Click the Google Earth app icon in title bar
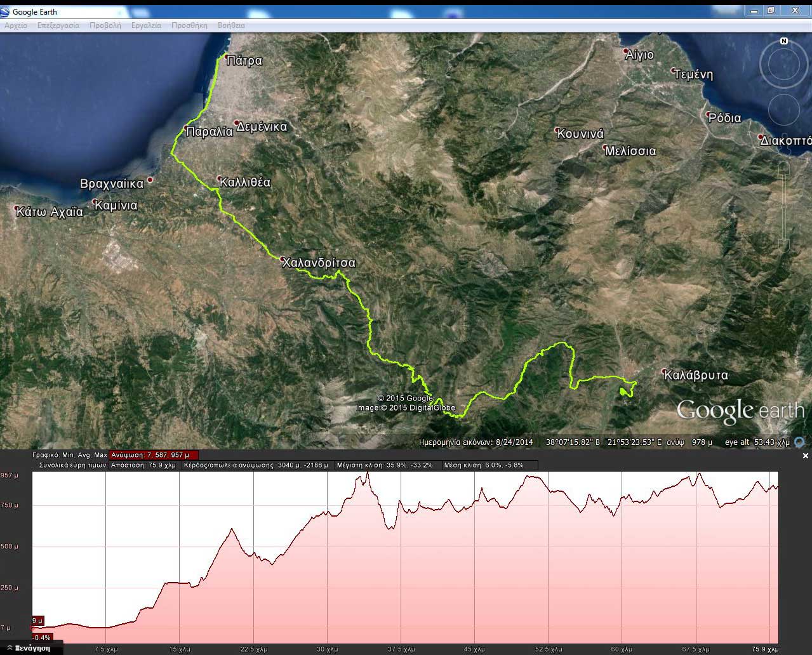This screenshot has width=812, height=655. click(x=6, y=11)
